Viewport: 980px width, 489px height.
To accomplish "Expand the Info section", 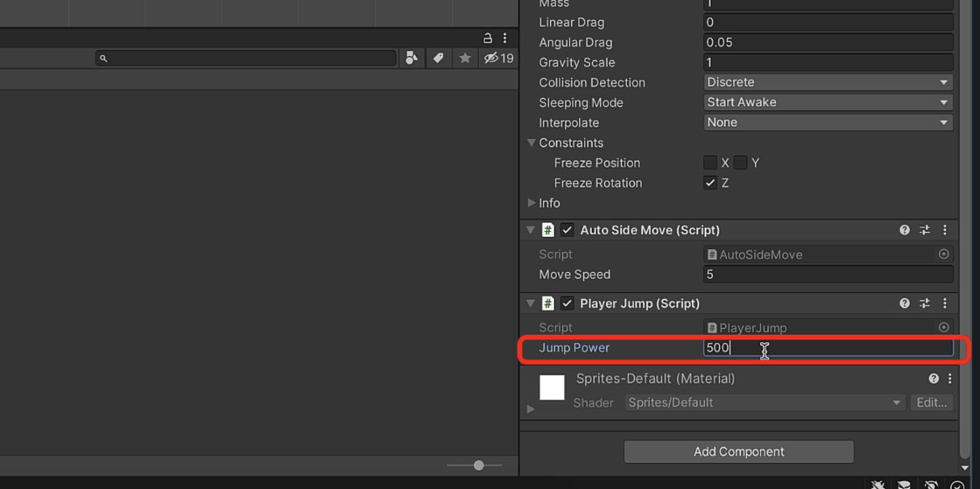I will 531,203.
